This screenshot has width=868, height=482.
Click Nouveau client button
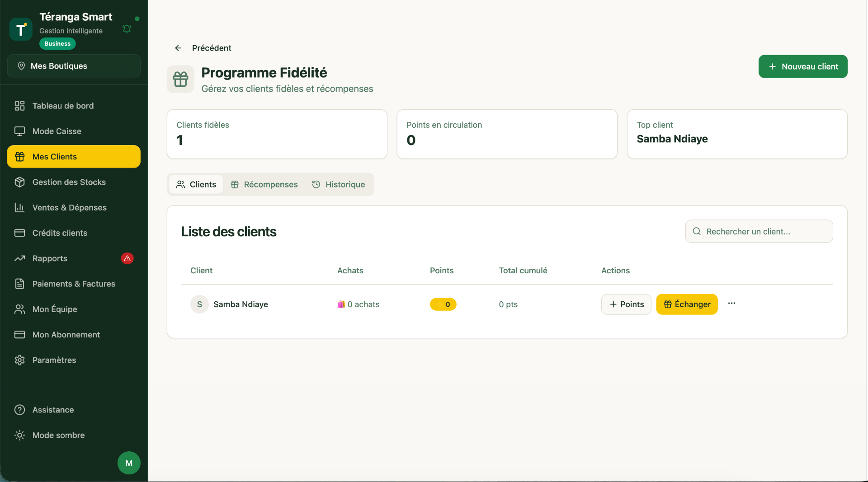[803, 66]
